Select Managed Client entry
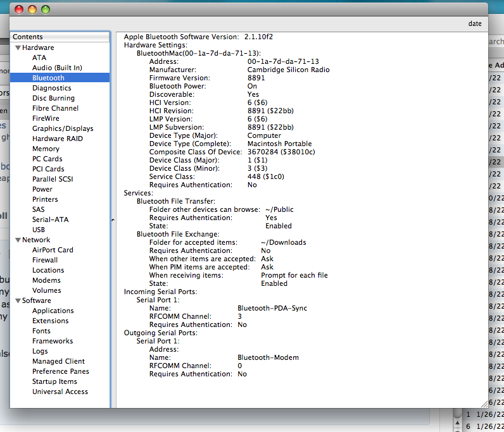 point(58,361)
